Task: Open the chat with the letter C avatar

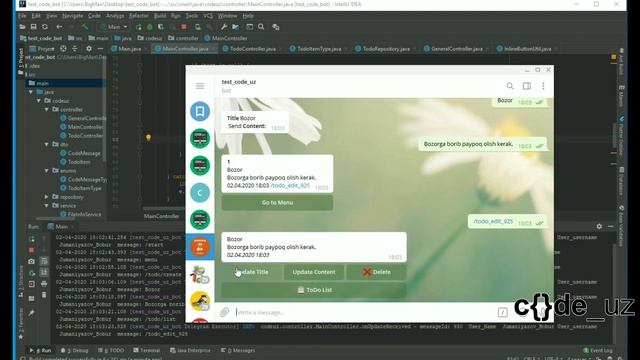Action: 200,193
